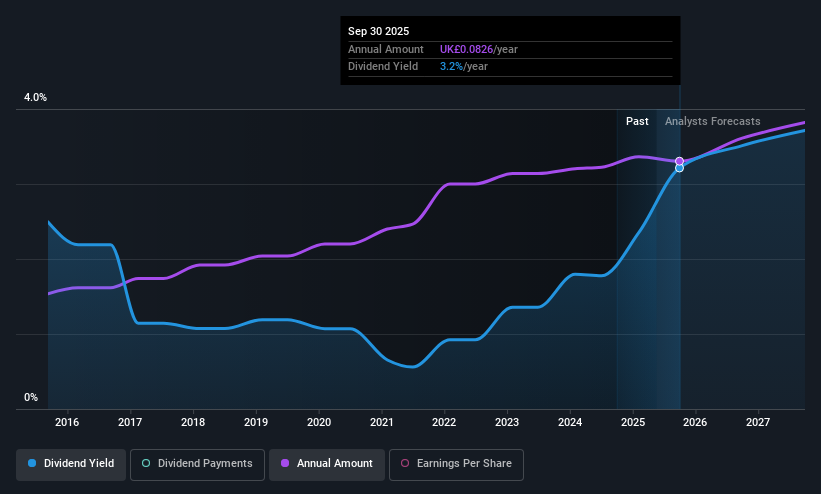Click the 2018 x-axis label
Viewport: 821px width, 494px height.
193,422
